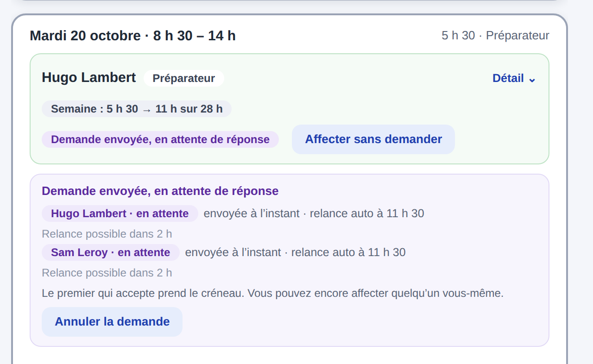Click the Affecter sans demander button
The width and height of the screenshot is (593, 364).
(x=373, y=139)
